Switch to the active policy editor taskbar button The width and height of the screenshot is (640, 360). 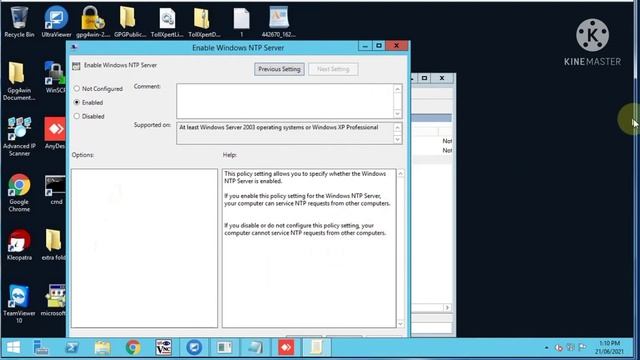tap(316, 347)
